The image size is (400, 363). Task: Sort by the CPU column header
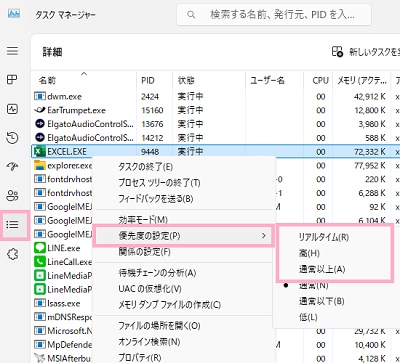(320, 80)
